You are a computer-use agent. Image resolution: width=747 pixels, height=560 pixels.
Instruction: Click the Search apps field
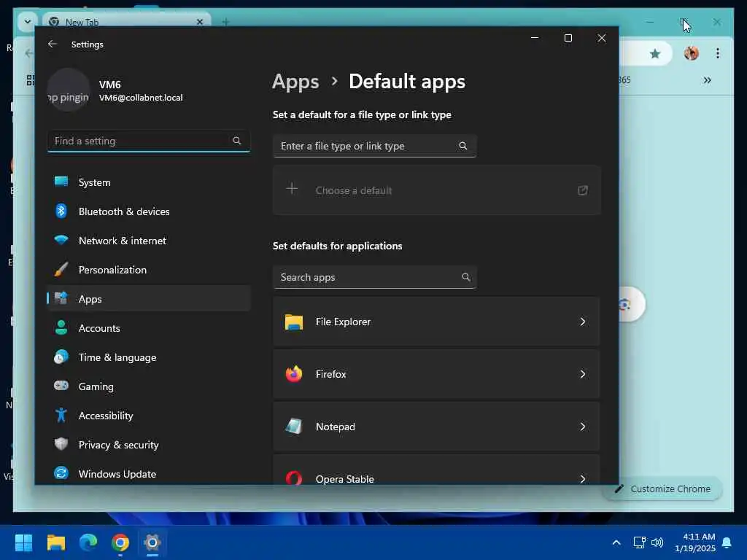[x=374, y=277]
